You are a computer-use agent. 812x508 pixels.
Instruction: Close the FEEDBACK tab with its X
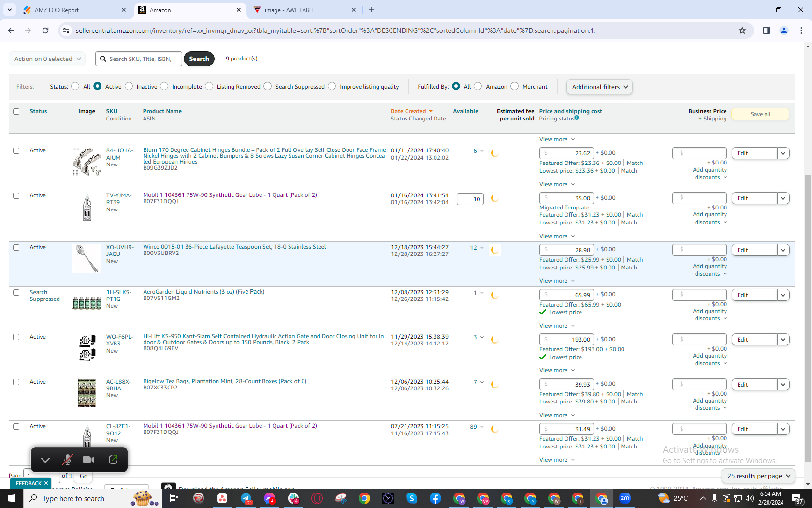46,483
